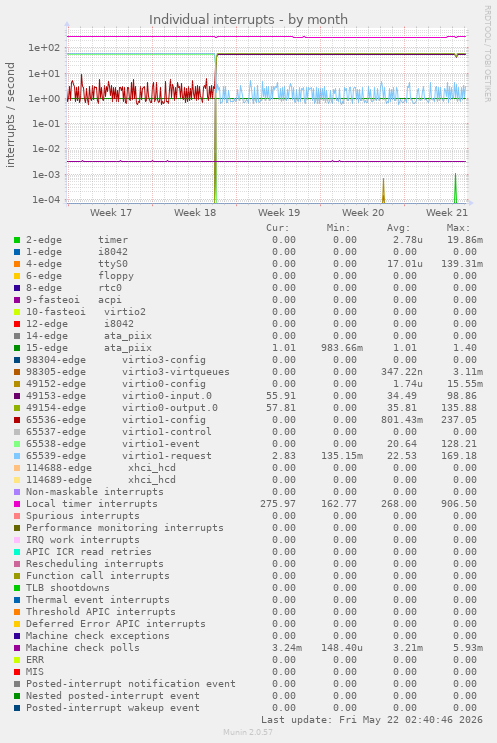Click the Week 19 x-axis label
Screen dimensions: 497x743
[x=279, y=213]
